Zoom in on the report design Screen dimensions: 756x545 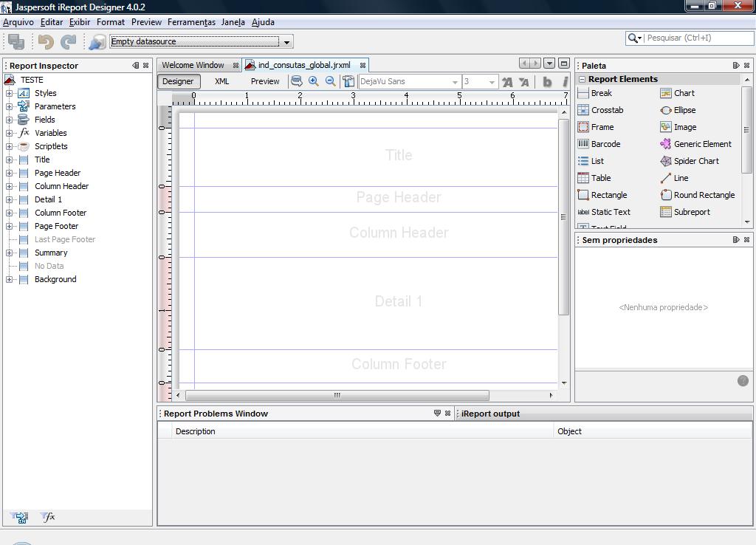pyautogui.click(x=313, y=81)
